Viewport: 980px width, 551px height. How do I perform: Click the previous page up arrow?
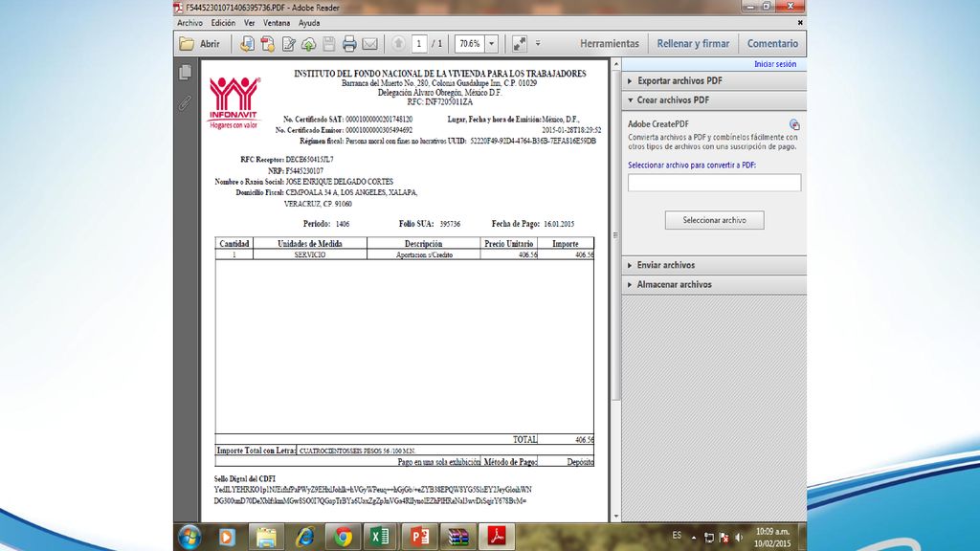click(398, 44)
